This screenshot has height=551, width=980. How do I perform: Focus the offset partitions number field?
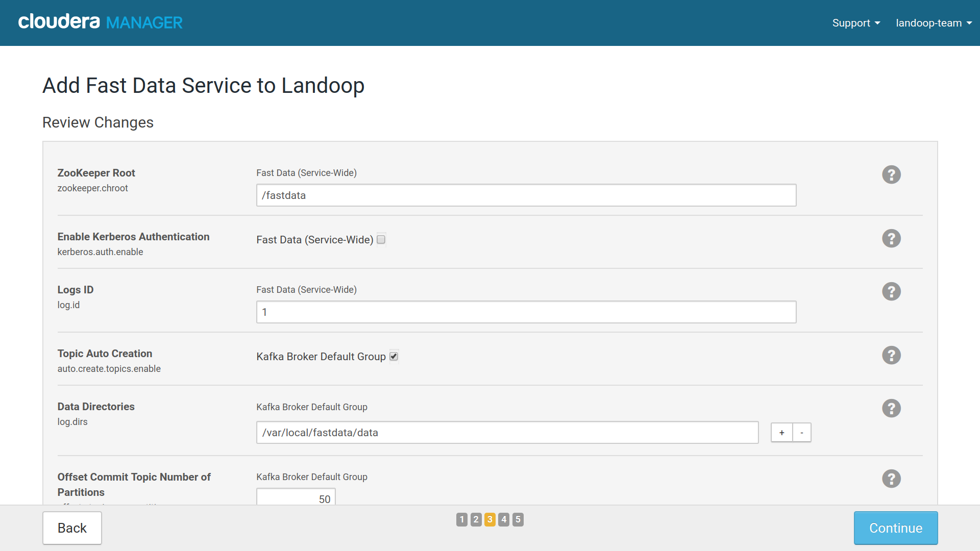click(x=296, y=497)
